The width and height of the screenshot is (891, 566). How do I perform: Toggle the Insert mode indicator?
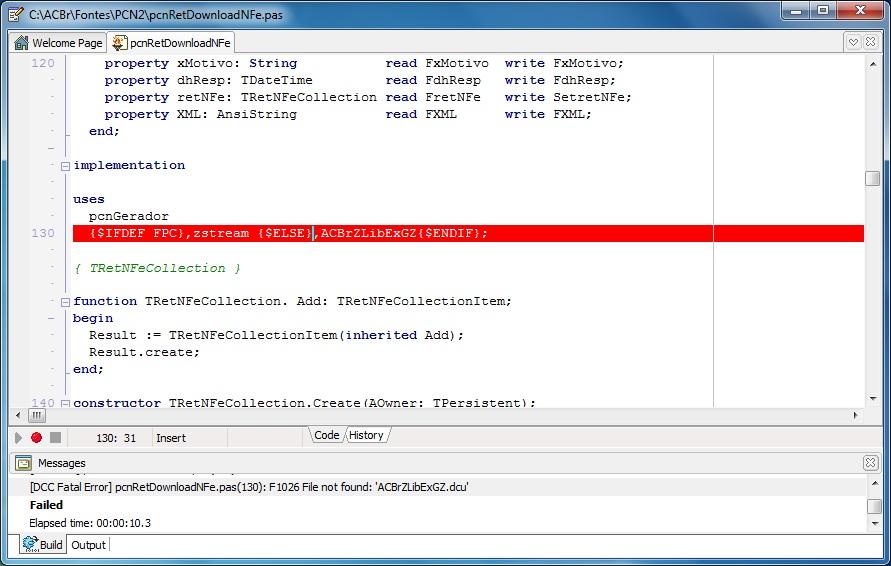tap(171, 438)
